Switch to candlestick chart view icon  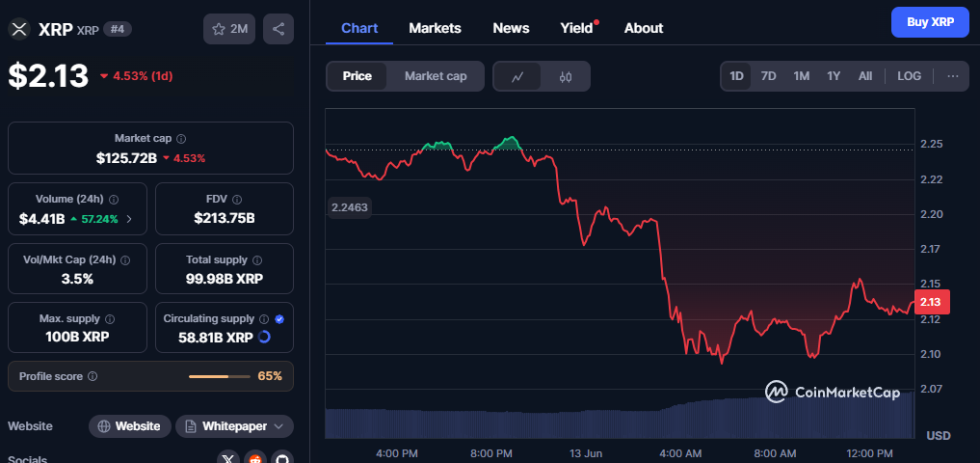coord(566,76)
